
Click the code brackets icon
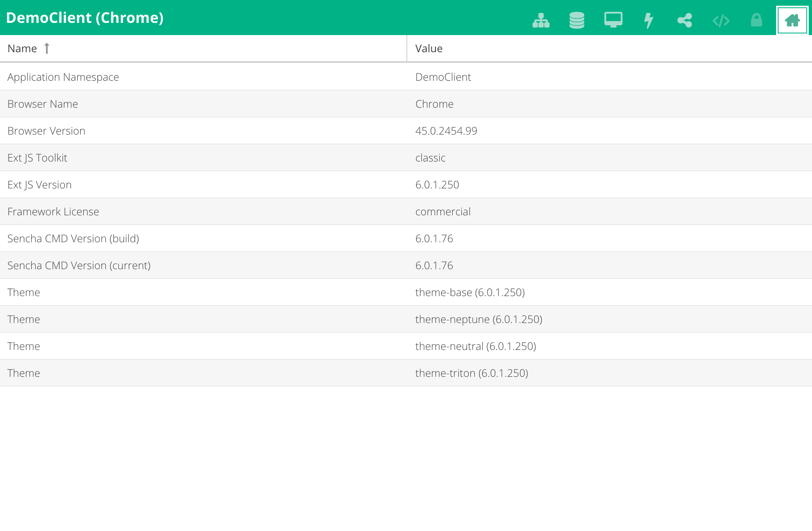[721, 20]
